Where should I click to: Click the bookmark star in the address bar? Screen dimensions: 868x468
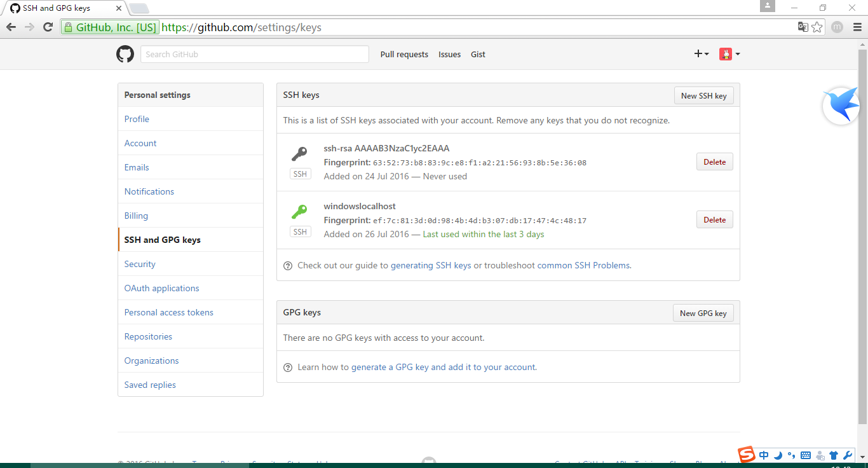818,27
